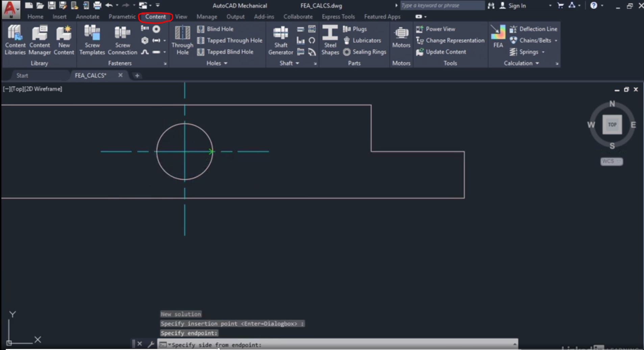
Task: Save the drawing from Quick Access
Action: tap(51, 5)
